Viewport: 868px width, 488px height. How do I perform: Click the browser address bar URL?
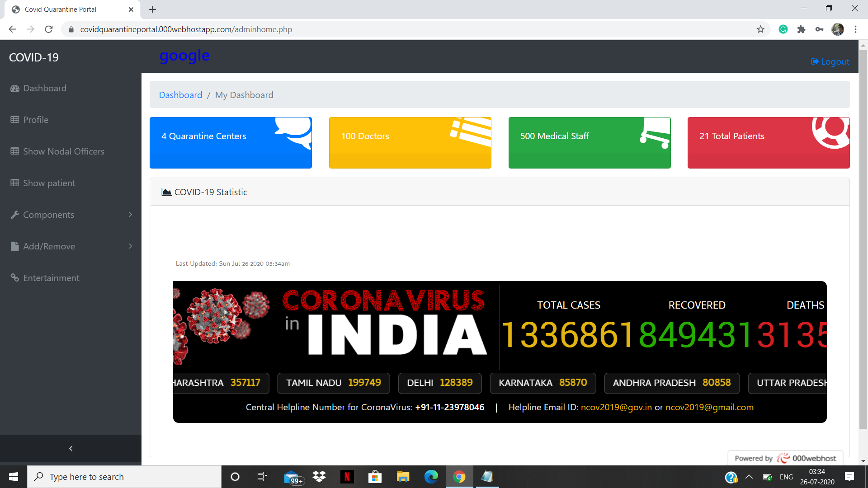coord(186,29)
